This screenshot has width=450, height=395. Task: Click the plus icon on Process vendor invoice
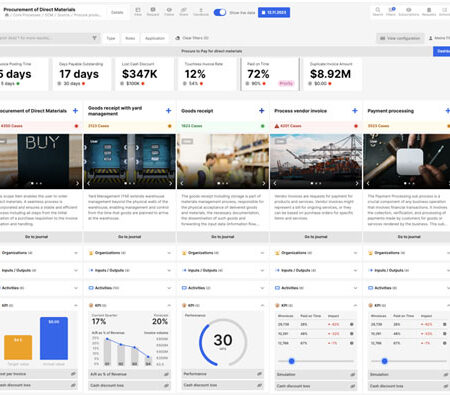pos(355,111)
